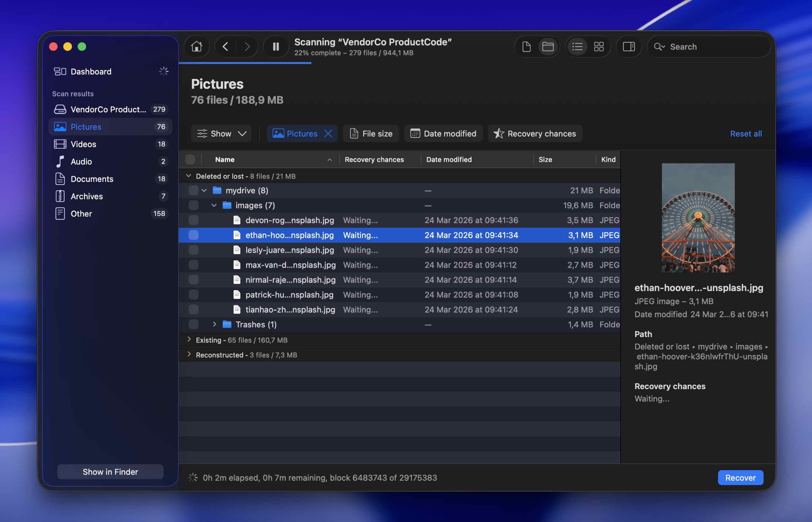Image resolution: width=812 pixels, height=522 pixels.
Task: Check the lesly-juare file checkbox
Action: pyautogui.click(x=193, y=250)
